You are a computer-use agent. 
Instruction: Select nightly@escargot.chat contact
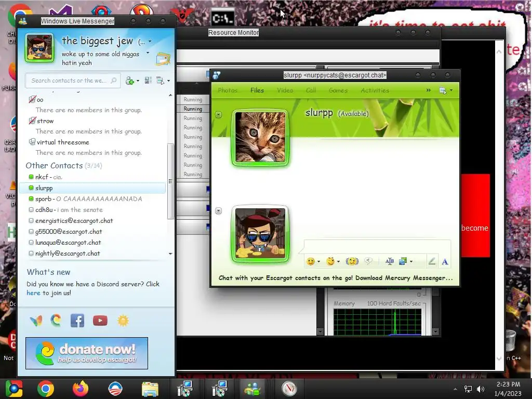point(92,253)
